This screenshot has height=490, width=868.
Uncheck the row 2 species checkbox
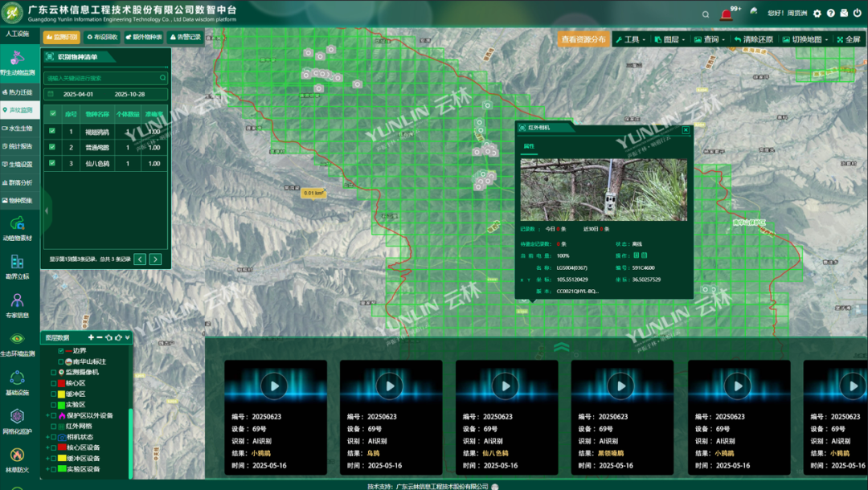[x=52, y=147]
